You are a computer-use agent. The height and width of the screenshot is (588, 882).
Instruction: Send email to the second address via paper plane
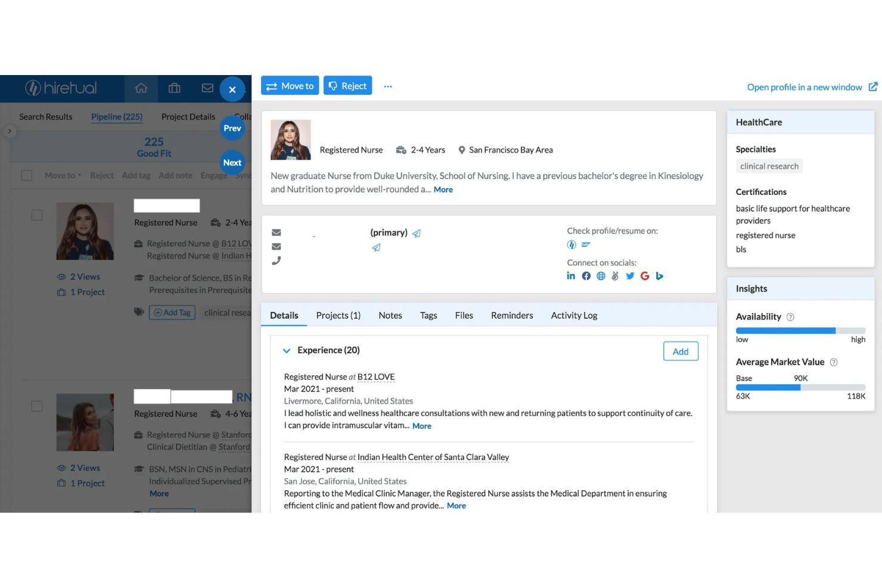(376, 247)
